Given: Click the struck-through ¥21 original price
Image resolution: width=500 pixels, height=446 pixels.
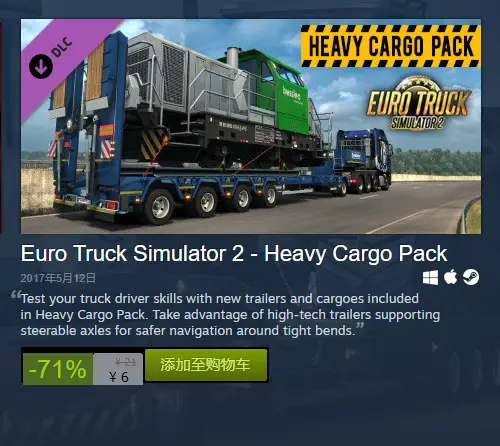Looking at the screenshot, I should pos(125,362).
